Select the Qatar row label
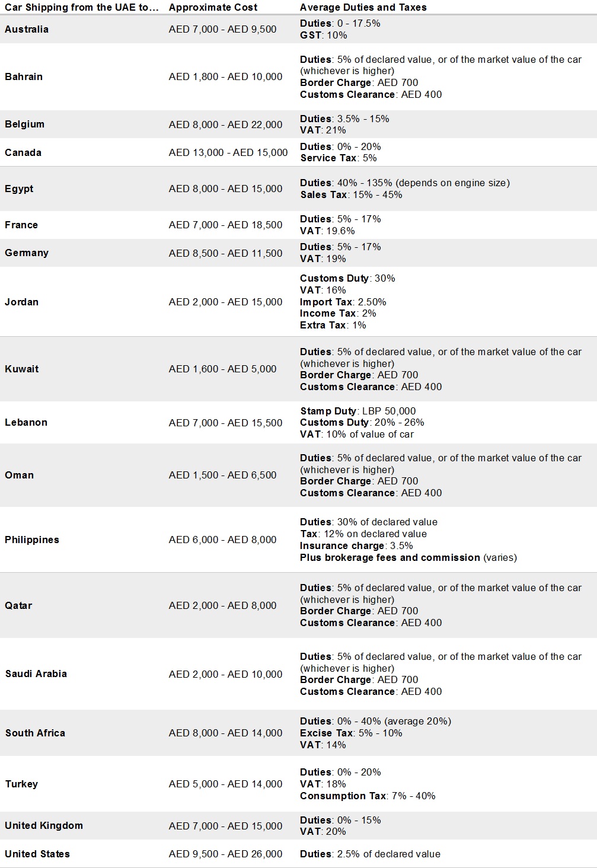Image resolution: width=597 pixels, height=868 pixels. coord(18,605)
